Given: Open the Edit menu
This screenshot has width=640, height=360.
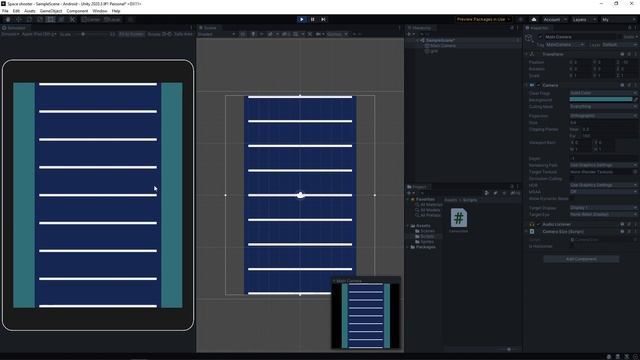Looking at the screenshot, I should 16,11.
